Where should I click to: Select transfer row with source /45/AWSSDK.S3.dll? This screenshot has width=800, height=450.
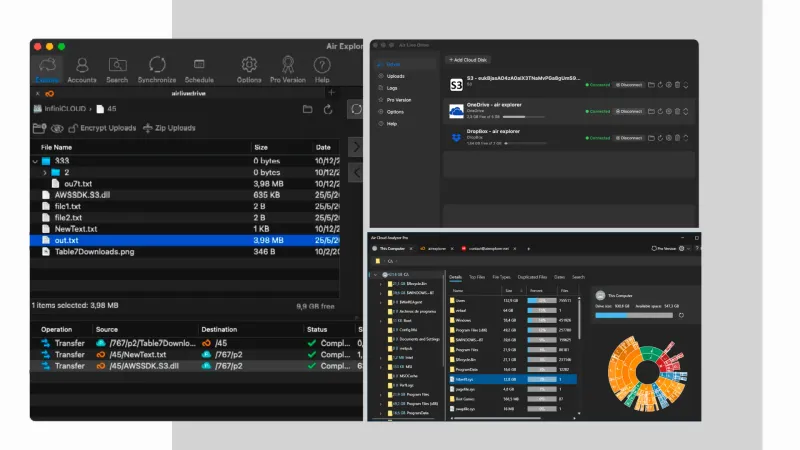196,366
